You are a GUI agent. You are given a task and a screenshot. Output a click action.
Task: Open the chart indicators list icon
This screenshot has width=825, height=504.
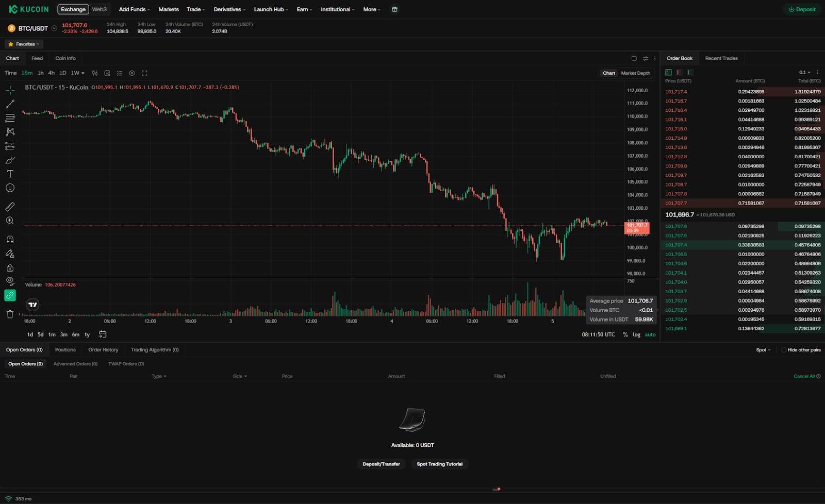(120, 73)
